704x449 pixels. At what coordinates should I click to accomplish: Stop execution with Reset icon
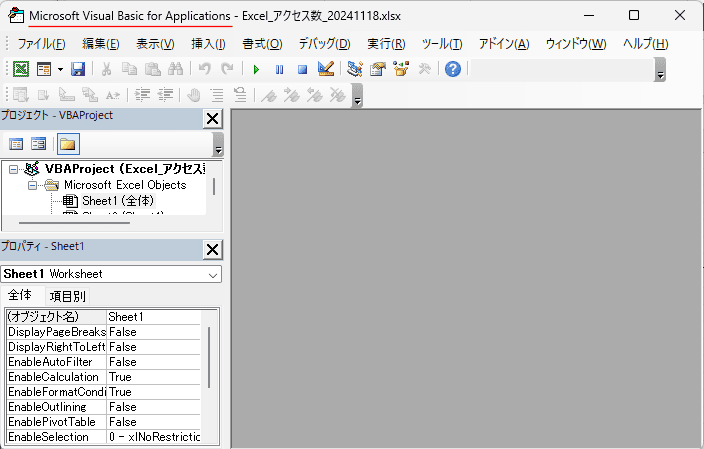303,70
